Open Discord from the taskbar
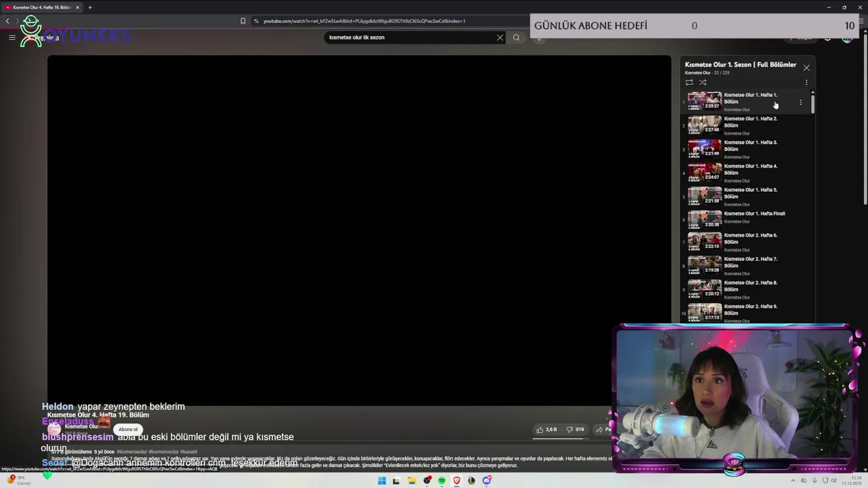Image resolution: width=868 pixels, height=488 pixels. pos(486,481)
